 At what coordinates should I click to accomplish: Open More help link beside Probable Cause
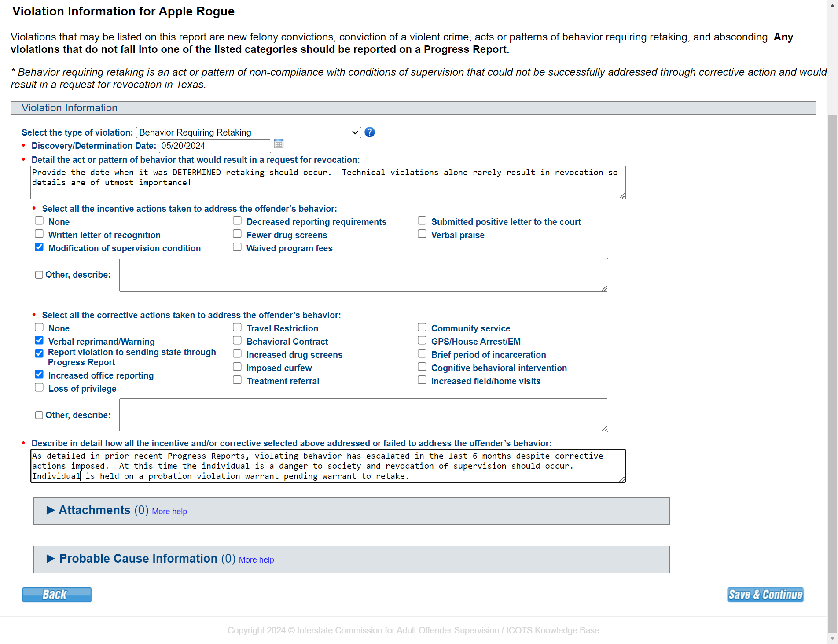pos(256,560)
